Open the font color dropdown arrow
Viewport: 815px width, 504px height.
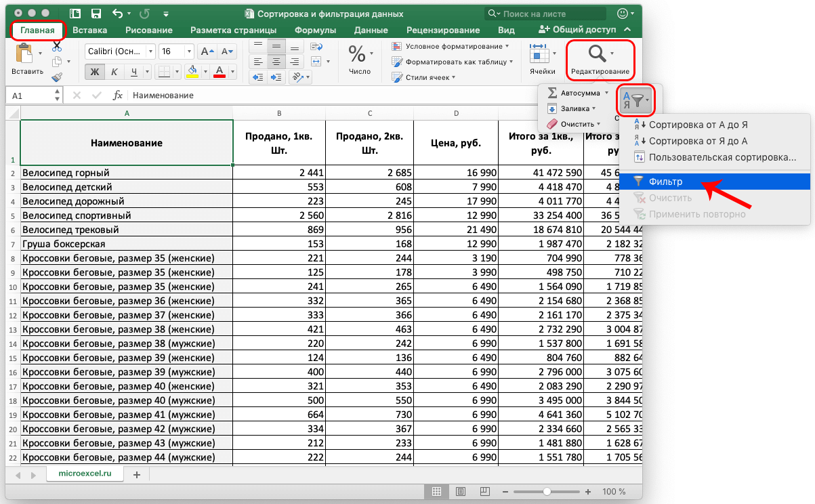point(232,72)
